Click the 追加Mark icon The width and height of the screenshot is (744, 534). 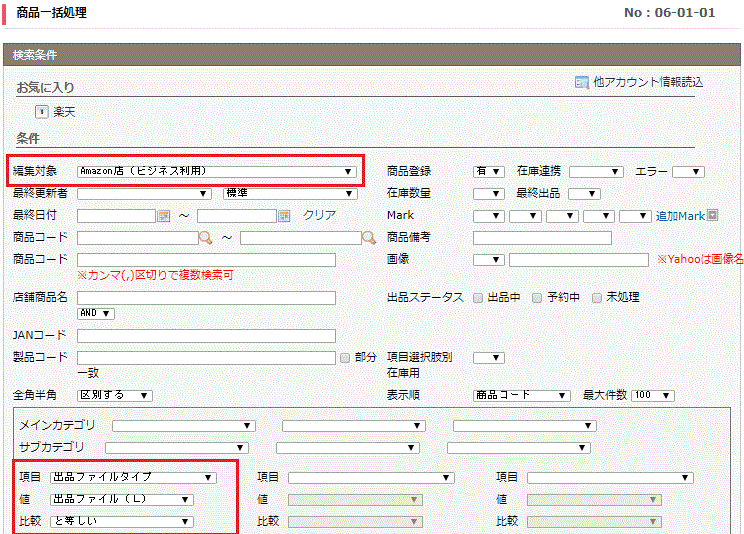pos(712,215)
